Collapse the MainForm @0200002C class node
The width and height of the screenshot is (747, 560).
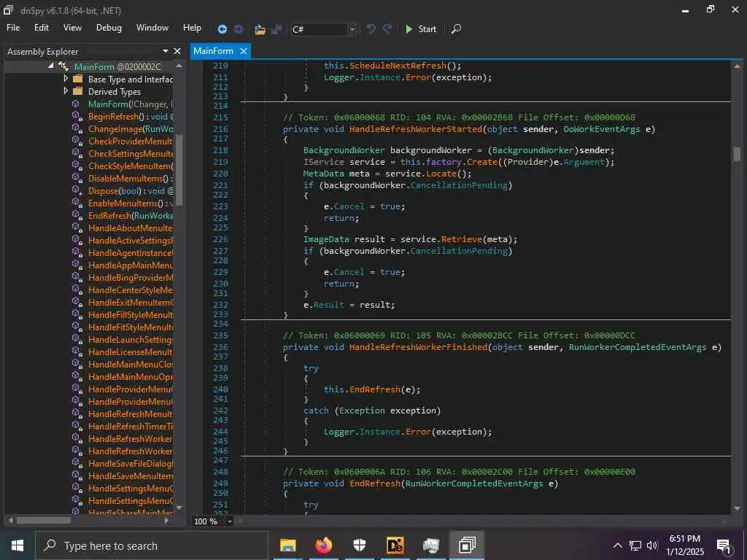pos(50,66)
